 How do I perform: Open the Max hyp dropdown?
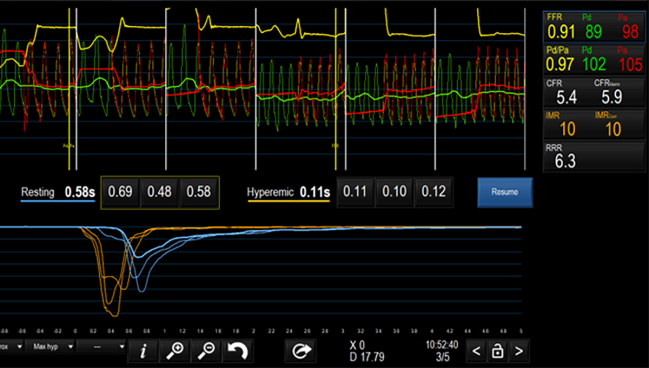[50, 346]
